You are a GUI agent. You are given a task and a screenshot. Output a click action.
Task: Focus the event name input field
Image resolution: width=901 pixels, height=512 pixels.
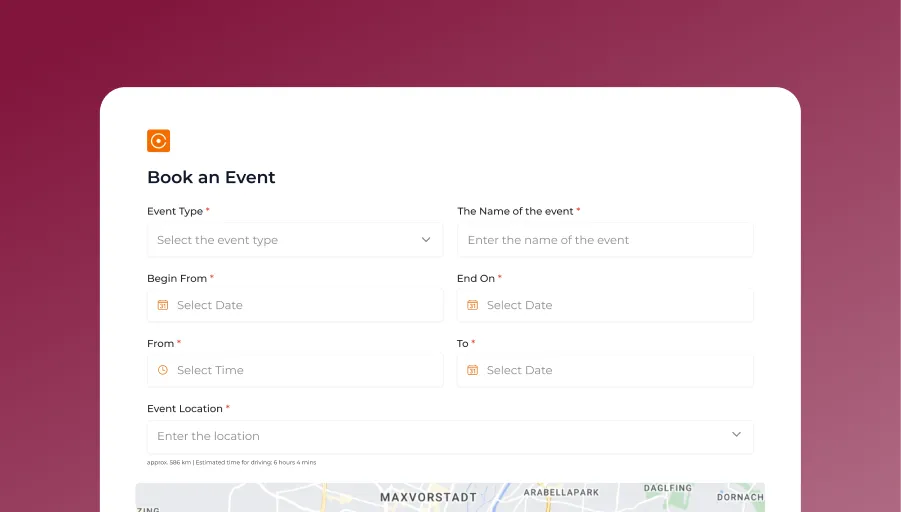(605, 240)
